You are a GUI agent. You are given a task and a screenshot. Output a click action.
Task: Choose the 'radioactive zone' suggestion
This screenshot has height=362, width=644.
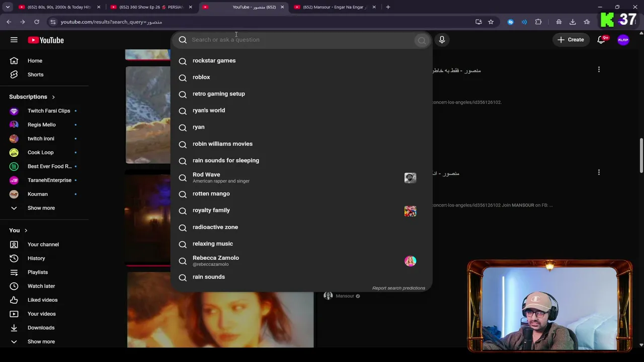tap(302, 227)
